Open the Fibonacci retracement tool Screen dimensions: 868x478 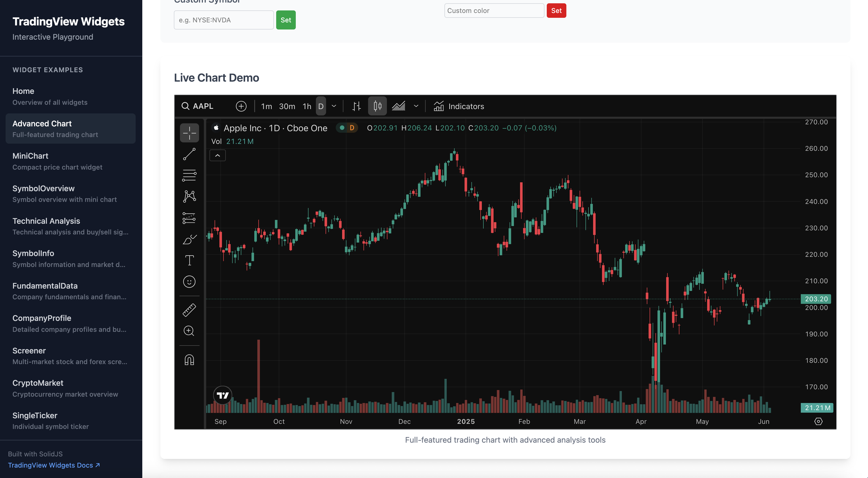189,175
